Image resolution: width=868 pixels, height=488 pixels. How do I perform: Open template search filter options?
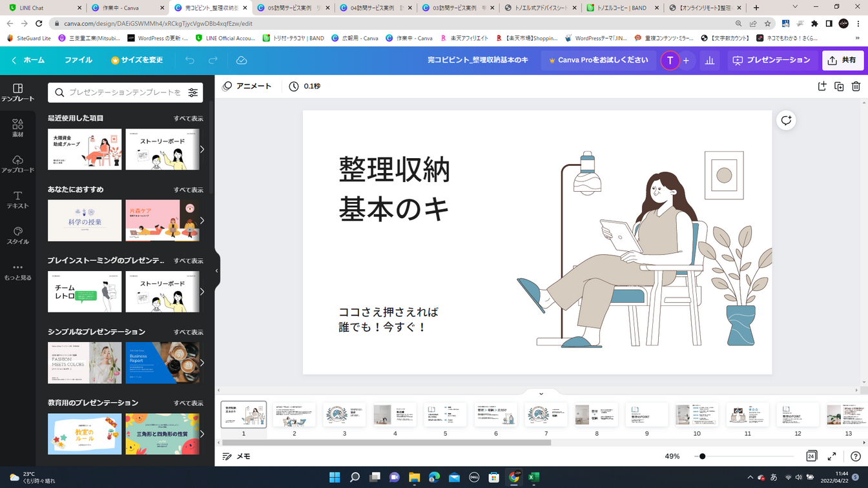[192, 93]
